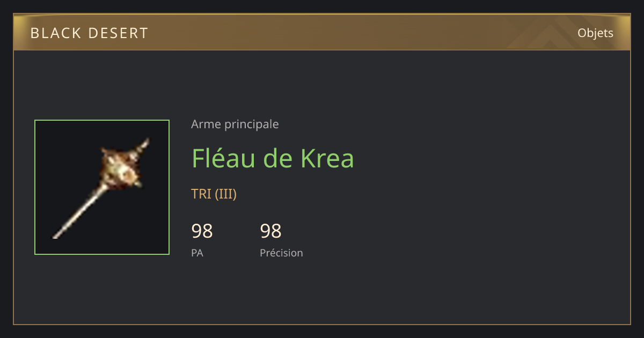
Task: Click the PA stat label
Action: [197, 253]
